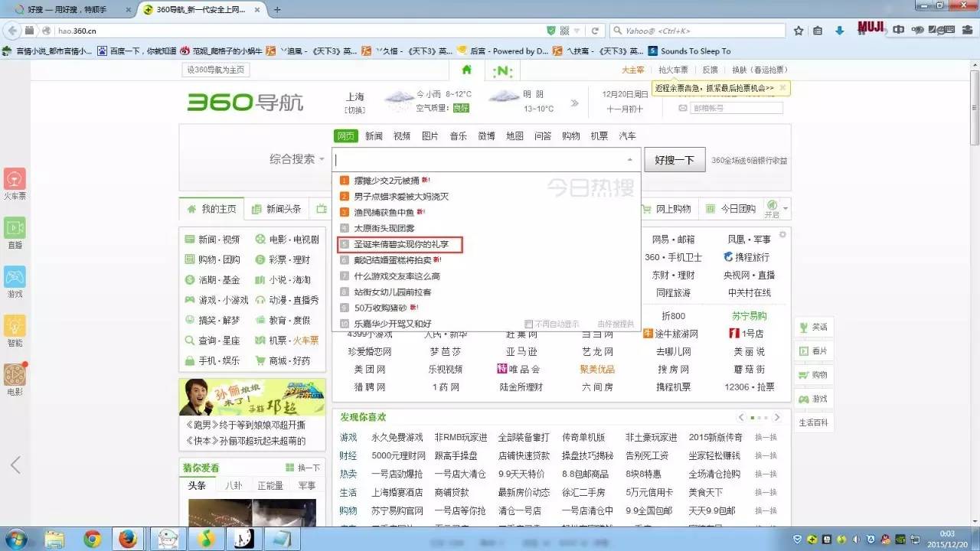Open the 直播 live video sidebar icon

coord(15,228)
